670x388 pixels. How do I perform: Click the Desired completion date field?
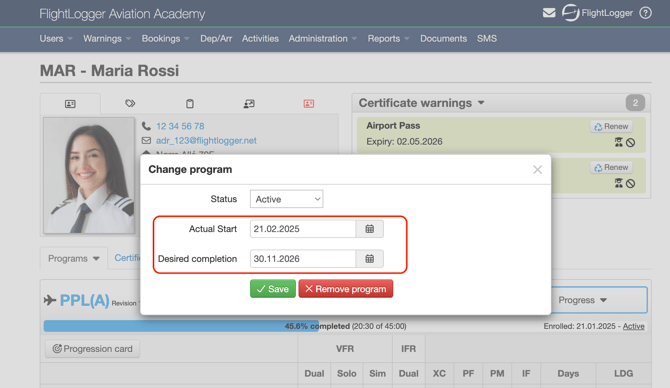[303, 259]
